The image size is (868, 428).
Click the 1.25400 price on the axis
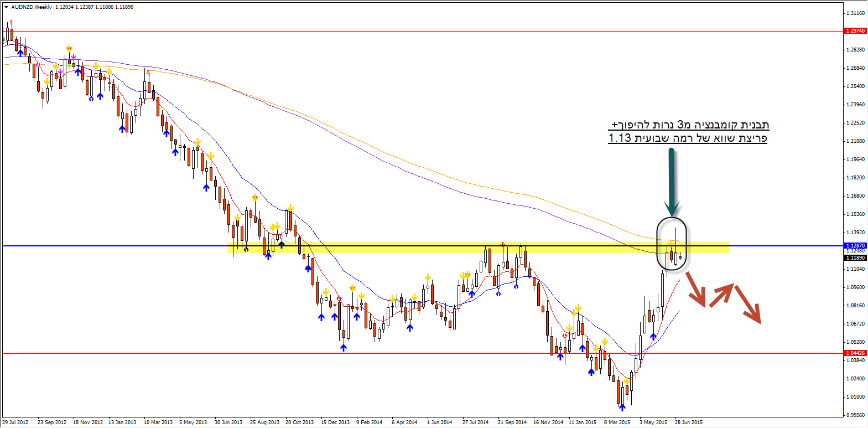(x=855, y=86)
